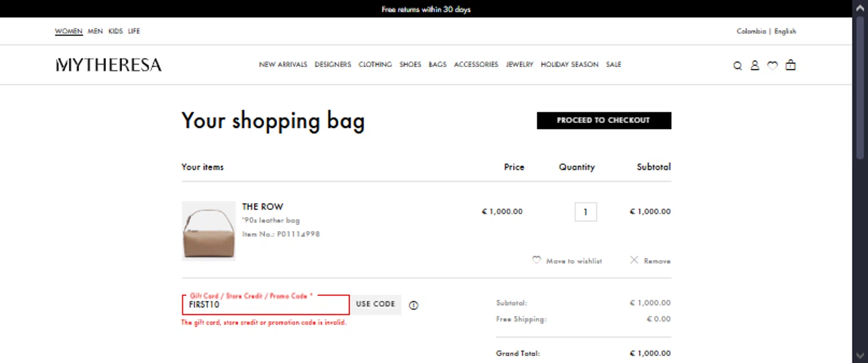Click the USE CODE button
Viewport: 868px width, 363px height.
tap(376, 304)
